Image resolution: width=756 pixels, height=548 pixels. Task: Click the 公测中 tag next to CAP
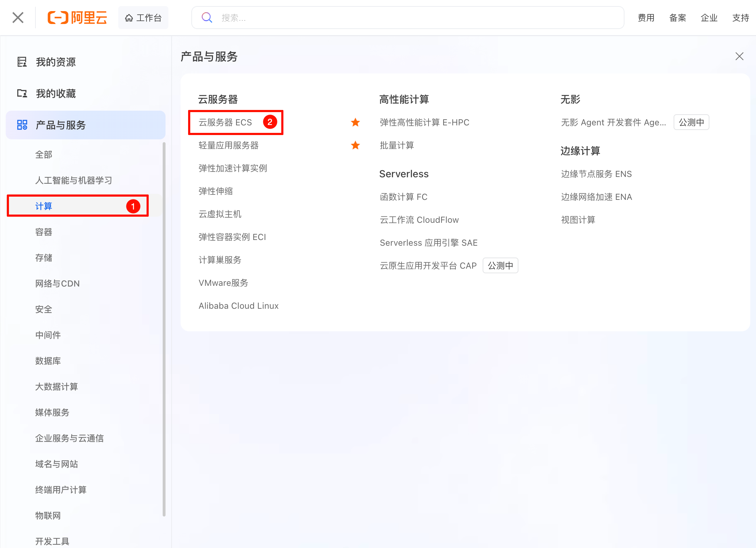(500, 266)
